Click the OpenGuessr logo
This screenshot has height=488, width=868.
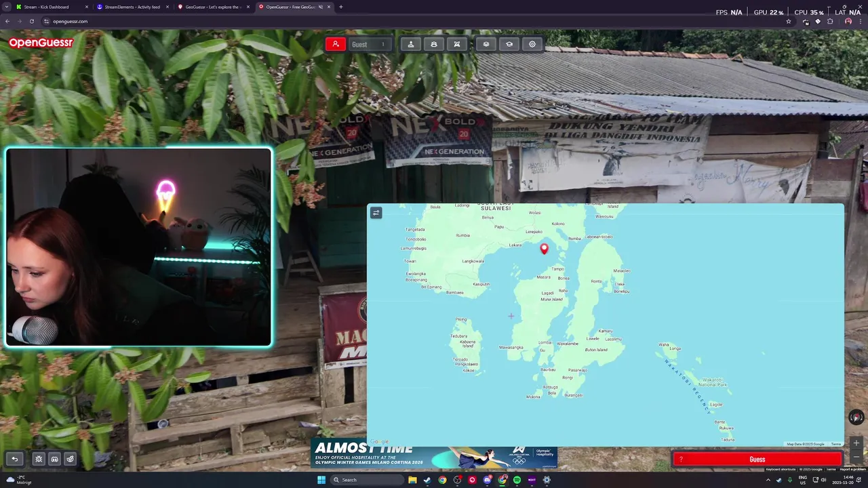[x=41, y=43]
